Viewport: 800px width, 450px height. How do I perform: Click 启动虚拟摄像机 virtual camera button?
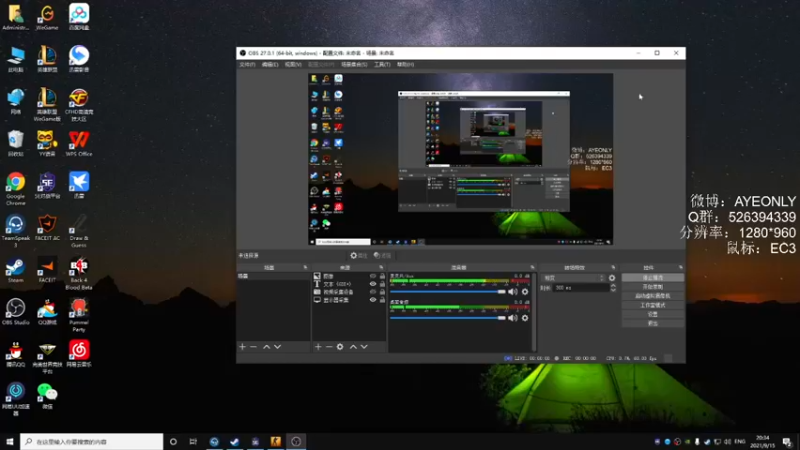click(x=653, y=296)
